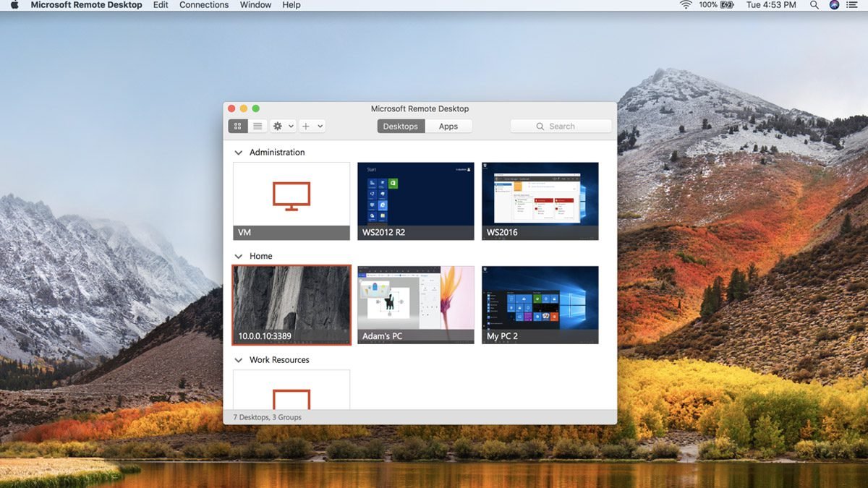This screenshot has height=488, width=868.
Task: Collapse the Administration group
Action: pyautogui.click(x=238, y=153)
